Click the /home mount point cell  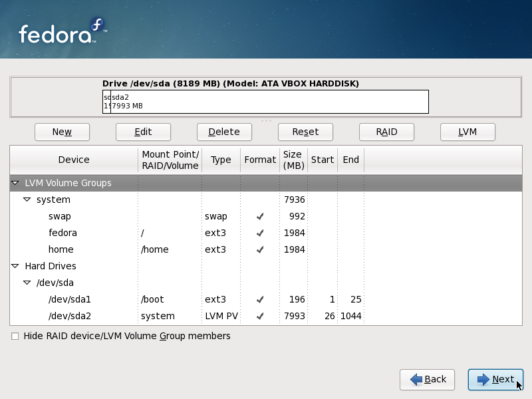[x=155, y=249]
